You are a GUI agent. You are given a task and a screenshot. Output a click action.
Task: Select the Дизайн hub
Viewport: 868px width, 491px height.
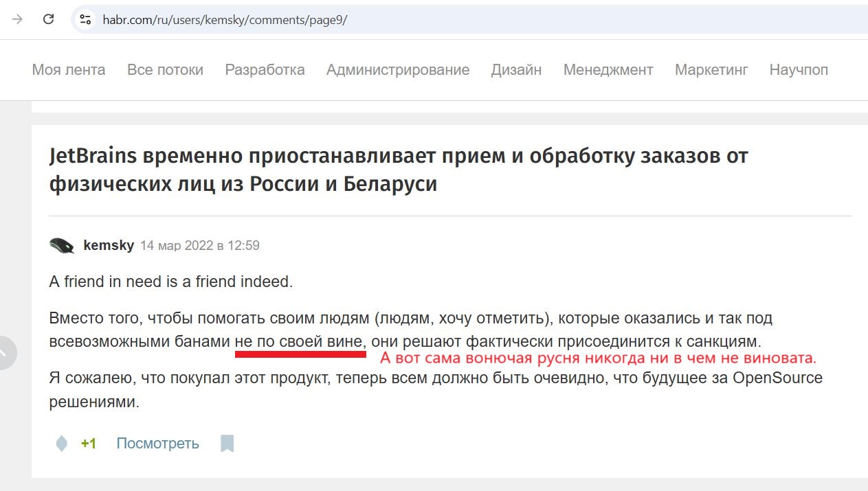[516, 69]
